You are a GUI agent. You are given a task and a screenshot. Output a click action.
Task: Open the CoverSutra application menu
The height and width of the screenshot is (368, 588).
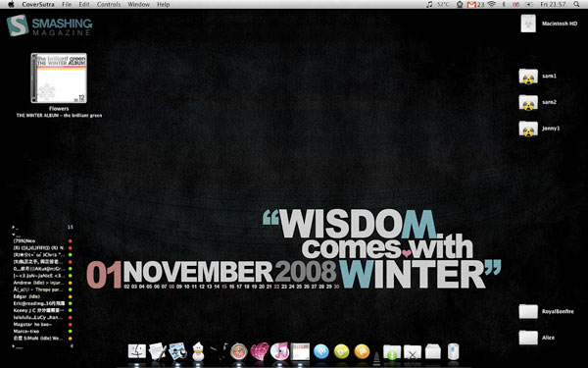(x=38, y=5)
